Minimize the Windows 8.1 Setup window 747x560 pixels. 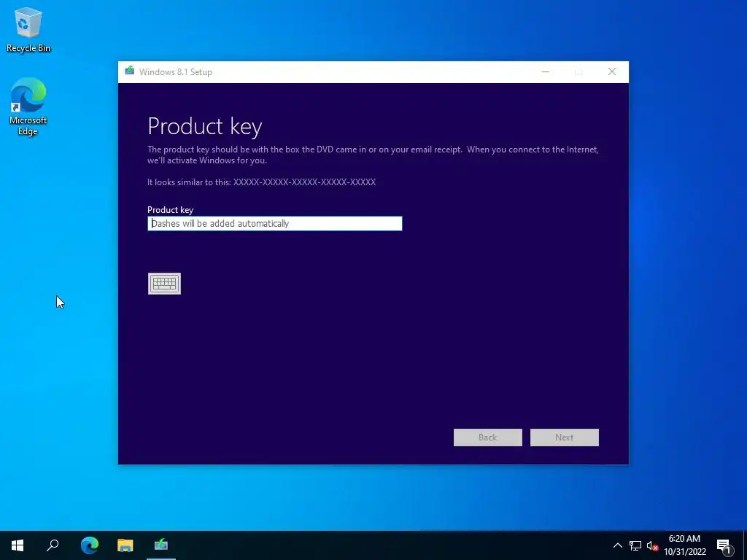point(546,72)
